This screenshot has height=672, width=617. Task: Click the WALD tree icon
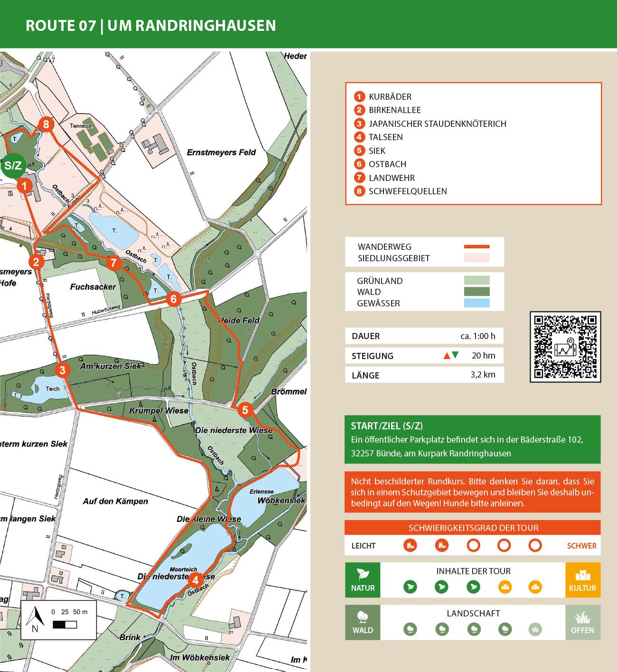(361, 616)
